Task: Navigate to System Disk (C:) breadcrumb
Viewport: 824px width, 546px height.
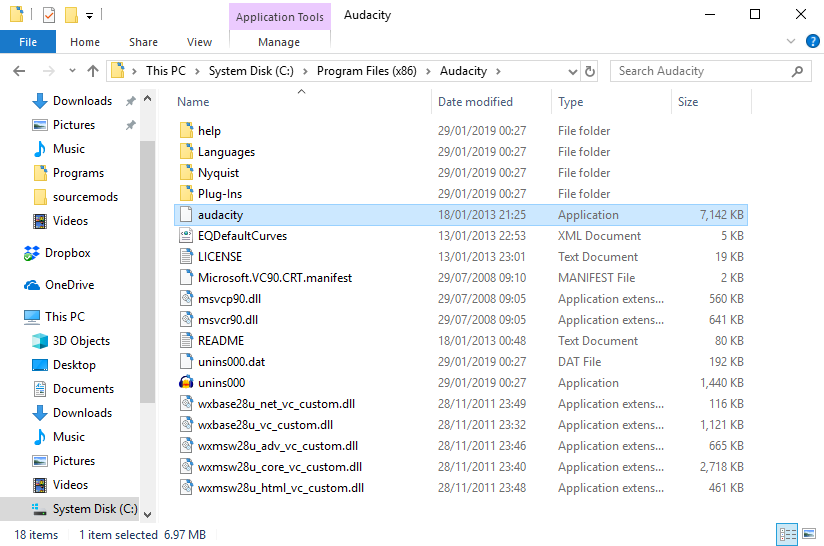Action: tap(251, 71)
